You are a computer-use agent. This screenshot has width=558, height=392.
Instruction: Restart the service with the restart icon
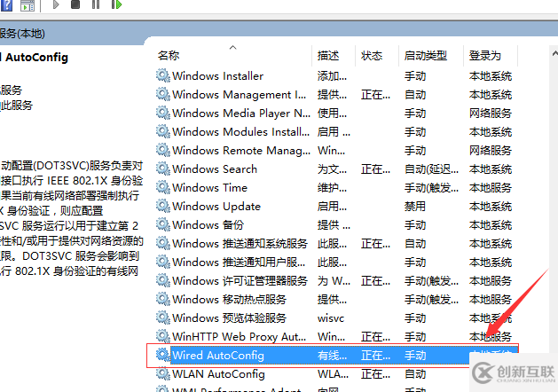[x=116, y=4]
